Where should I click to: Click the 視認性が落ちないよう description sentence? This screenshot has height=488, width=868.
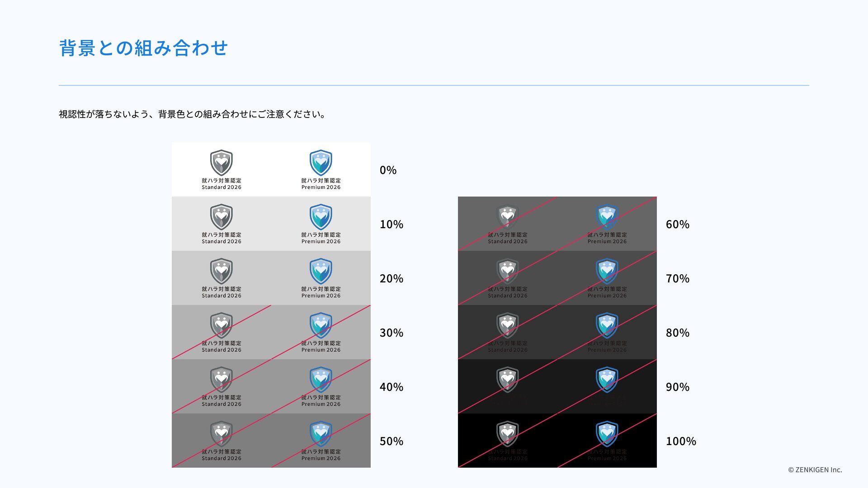[x=193, y=114]
